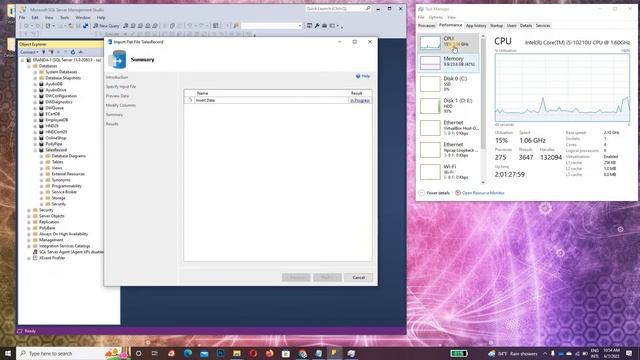Open the Details tab in Task Manager
The height and width of the screenshot is (360, 640).
point(526,26)
